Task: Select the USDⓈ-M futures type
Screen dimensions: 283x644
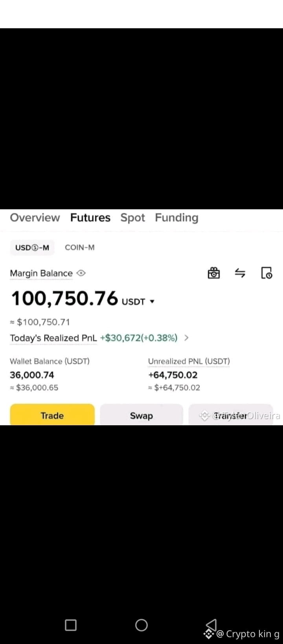Action: click(x=32, y=247)
